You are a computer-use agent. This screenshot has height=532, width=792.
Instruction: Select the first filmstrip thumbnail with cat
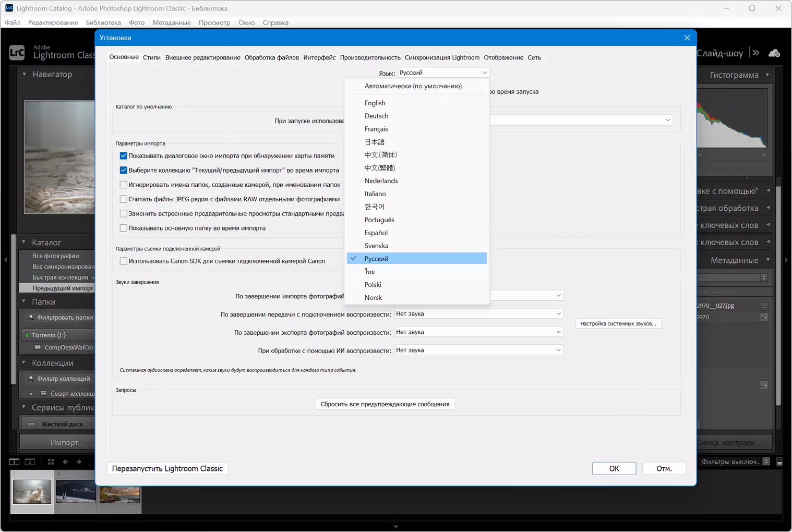pyautogui.click(x=32, y=492)
